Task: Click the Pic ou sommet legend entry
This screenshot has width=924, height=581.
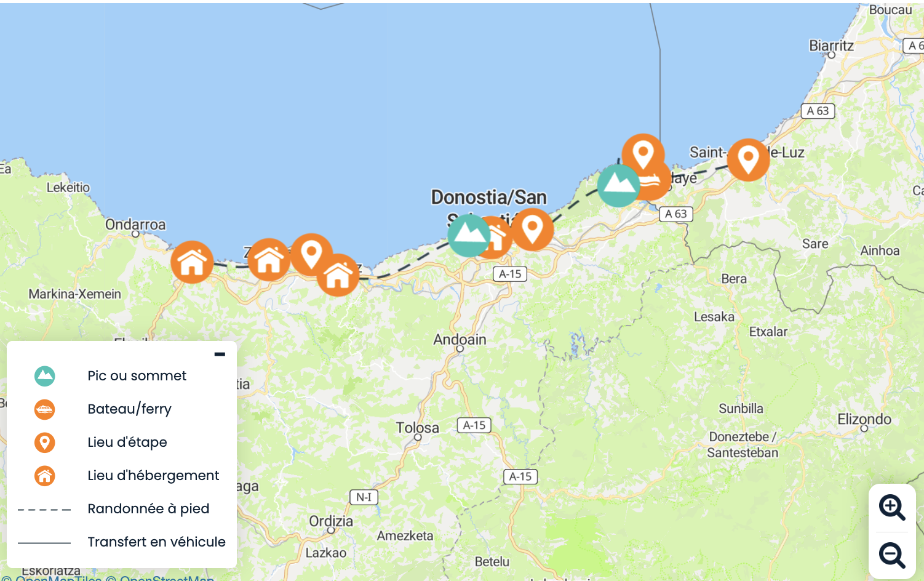Action: (137, 375)
